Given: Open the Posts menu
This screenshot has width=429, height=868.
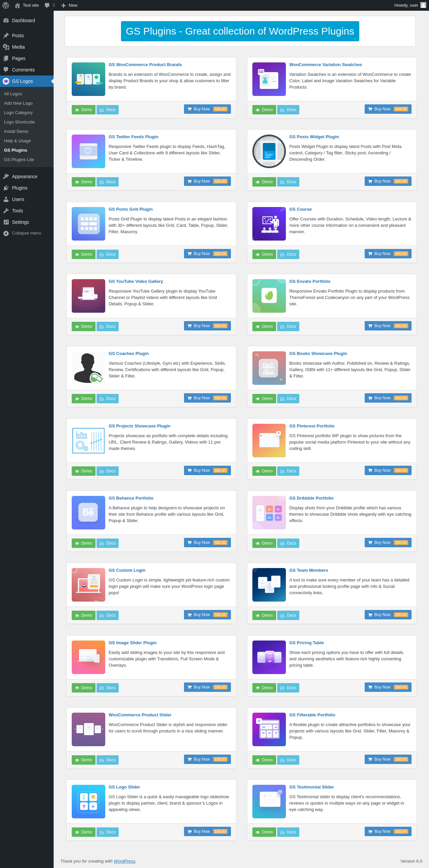Looking at the screenshot, I should click(x=26, y=36).
